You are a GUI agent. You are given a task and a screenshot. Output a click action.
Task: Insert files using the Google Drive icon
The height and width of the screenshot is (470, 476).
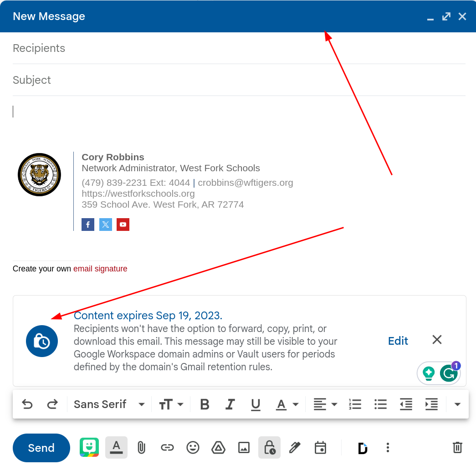pyautogui.click(x=218, y=448)
